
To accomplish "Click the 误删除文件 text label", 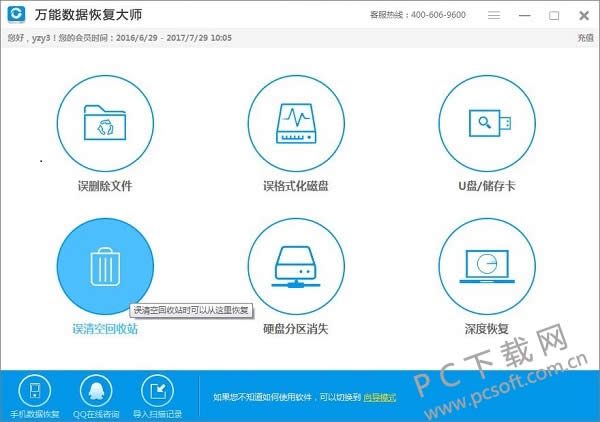I will [x=105, y=186].
